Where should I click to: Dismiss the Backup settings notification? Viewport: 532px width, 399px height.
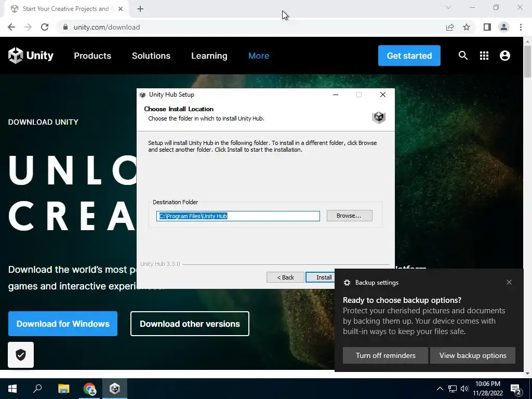coord(509,282)
